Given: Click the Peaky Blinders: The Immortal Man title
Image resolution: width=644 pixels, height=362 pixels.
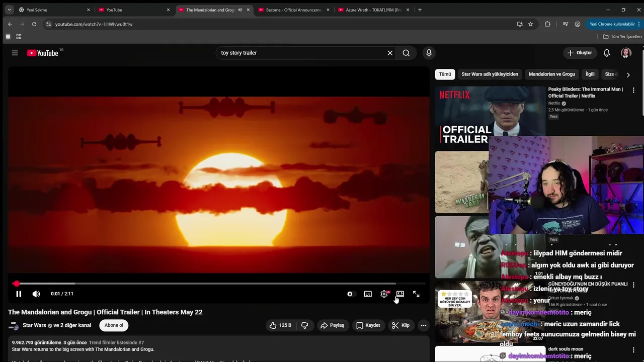Looking at the screenshot, I should point(586,93).
